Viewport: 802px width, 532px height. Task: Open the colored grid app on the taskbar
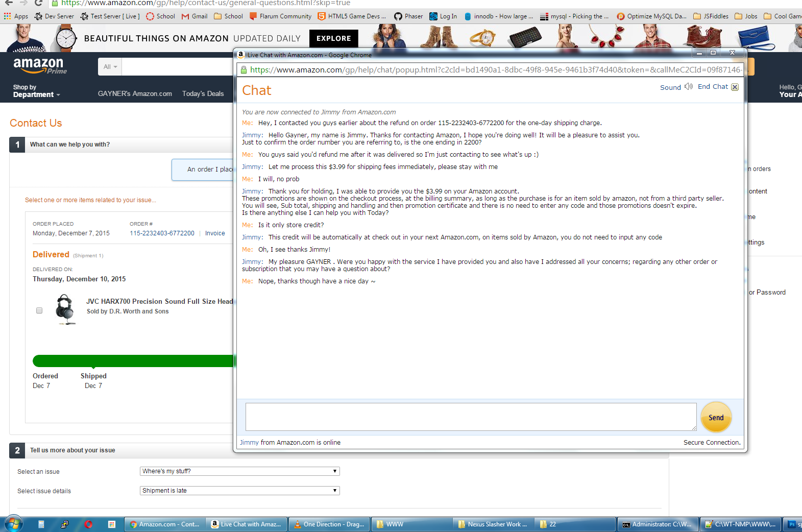[112, 524]
